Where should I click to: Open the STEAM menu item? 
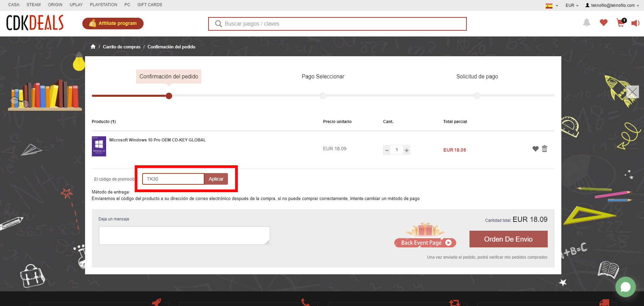[x=34, y=5]
